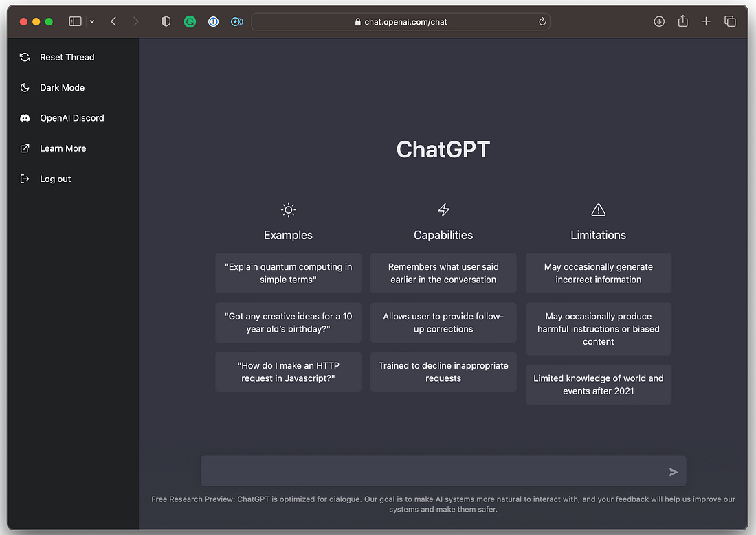Open a new tab with plus icon
Screen dimensions: 756x535
click(x=706, y=21)
